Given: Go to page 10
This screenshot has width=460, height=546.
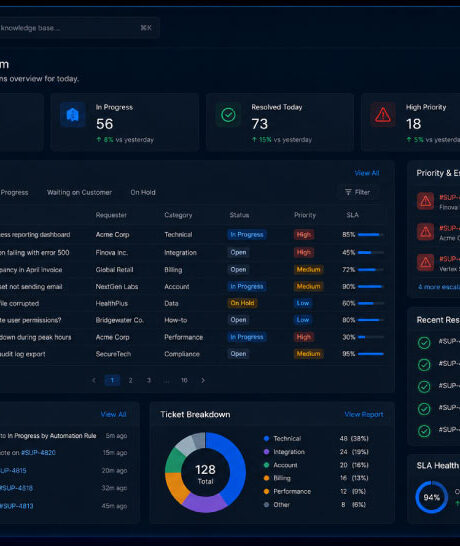Looking at the screenshot, I should 184,380.
